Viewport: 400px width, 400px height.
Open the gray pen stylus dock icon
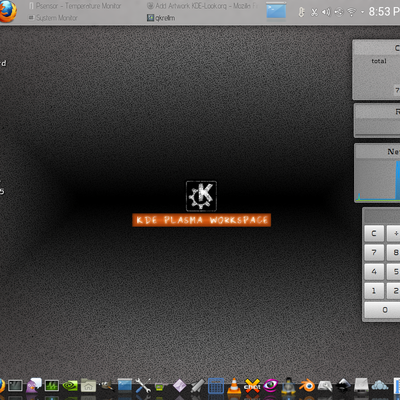coord(198,386)
